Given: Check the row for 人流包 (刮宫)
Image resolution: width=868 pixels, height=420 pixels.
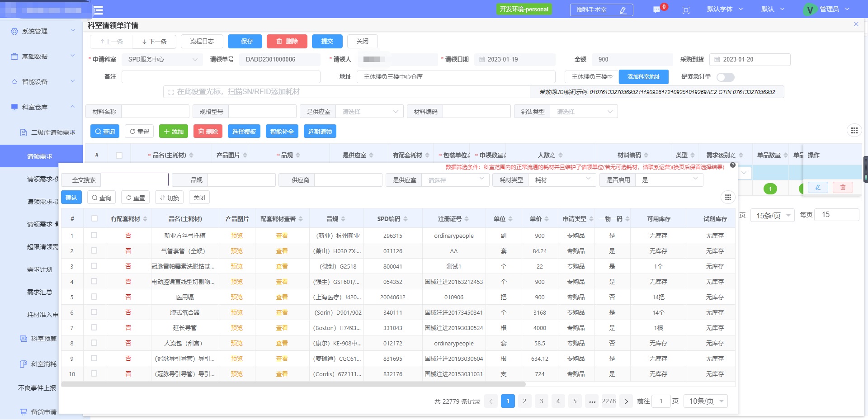Looking at the screenshot, I should pos(94,343).
